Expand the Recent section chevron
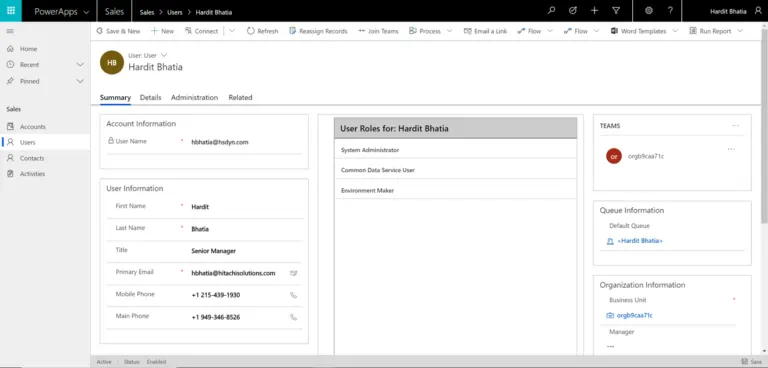 pos(80,65)
